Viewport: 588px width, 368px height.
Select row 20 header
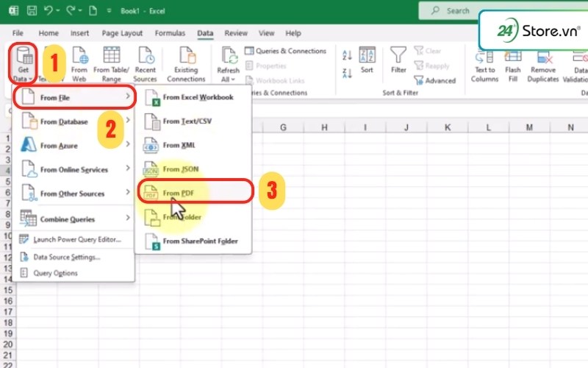point(8,344)
